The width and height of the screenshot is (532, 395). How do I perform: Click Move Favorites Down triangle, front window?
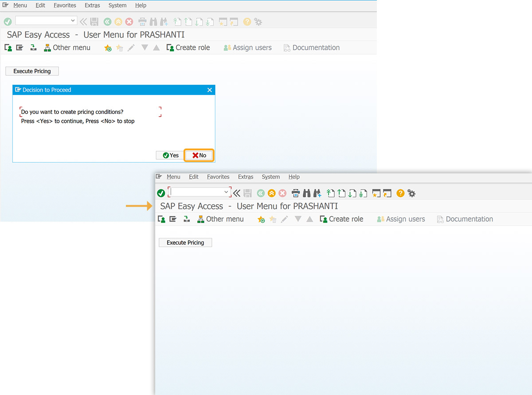pos(298,219)
